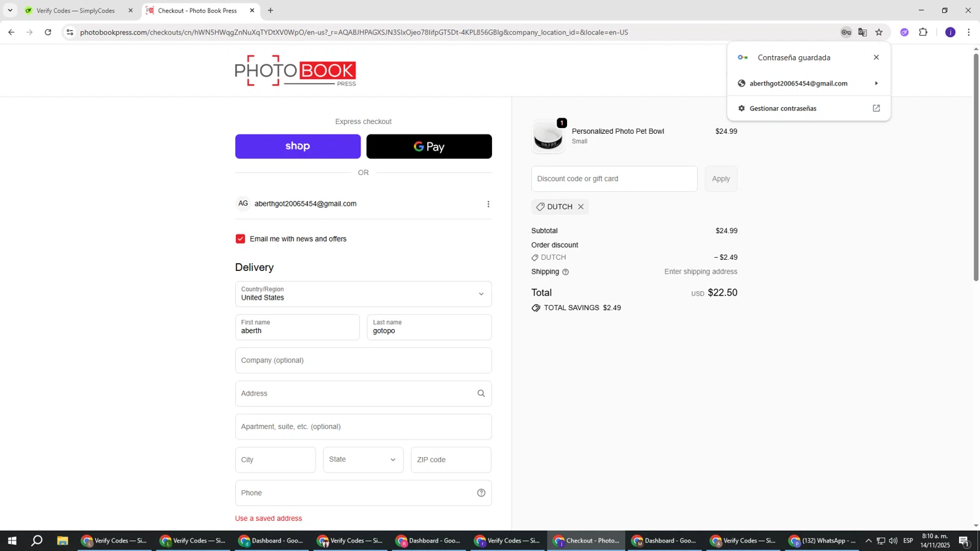Click the taskbar clock date

(935, 541)
